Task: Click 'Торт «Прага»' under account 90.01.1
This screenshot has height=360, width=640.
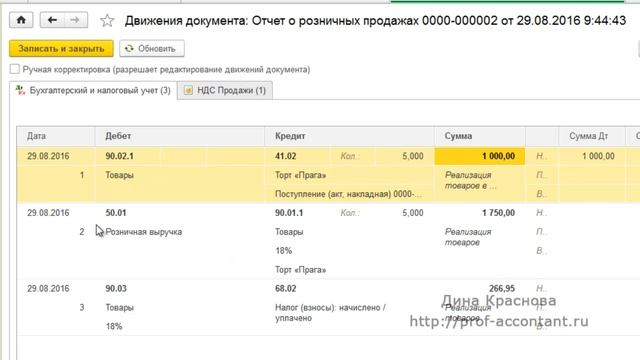Action: click(300, 270)
